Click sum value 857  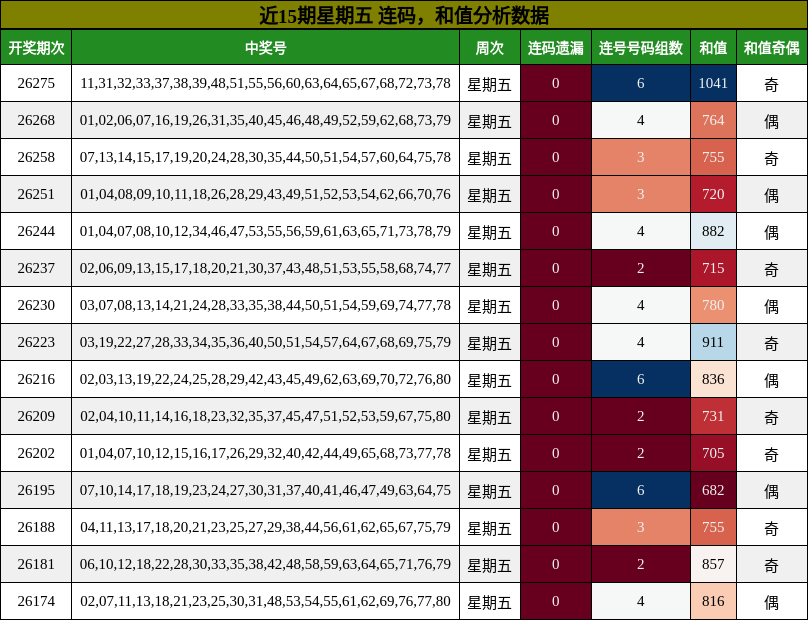coord(713,564)
